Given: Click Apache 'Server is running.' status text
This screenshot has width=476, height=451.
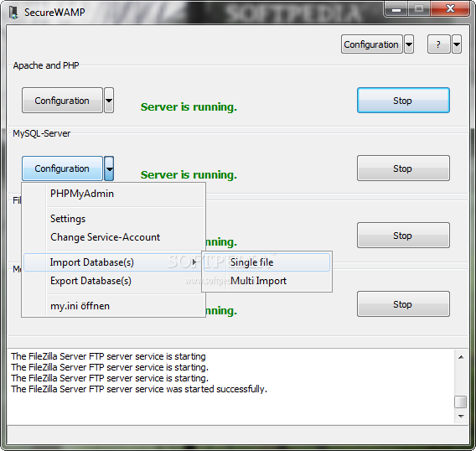Looking at the screenshot, I should [x=189, y=107].
